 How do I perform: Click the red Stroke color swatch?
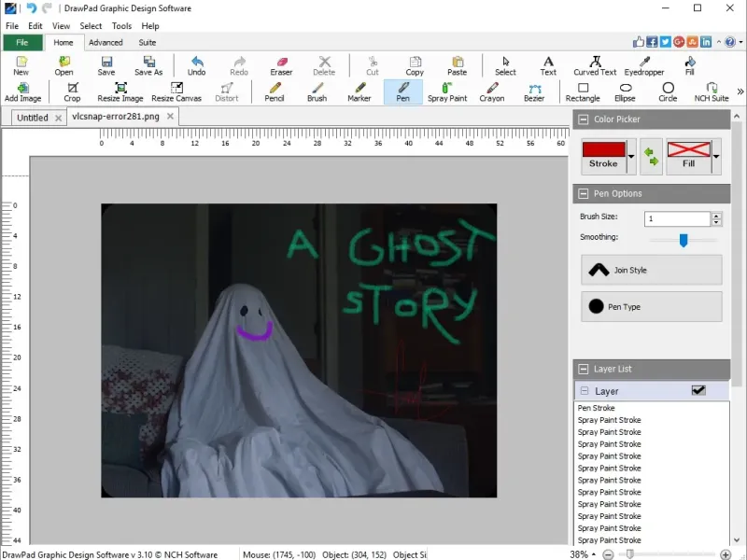[603, 149]
